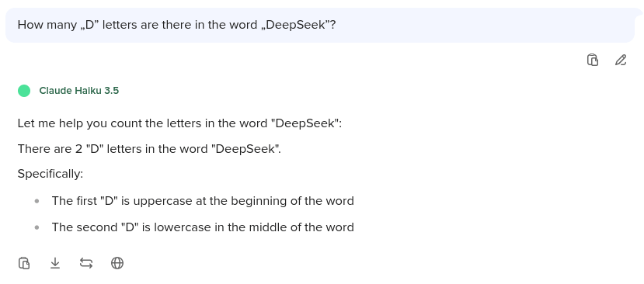
Task: Click the green circle model avatar
Action: (x=24, y=91)
